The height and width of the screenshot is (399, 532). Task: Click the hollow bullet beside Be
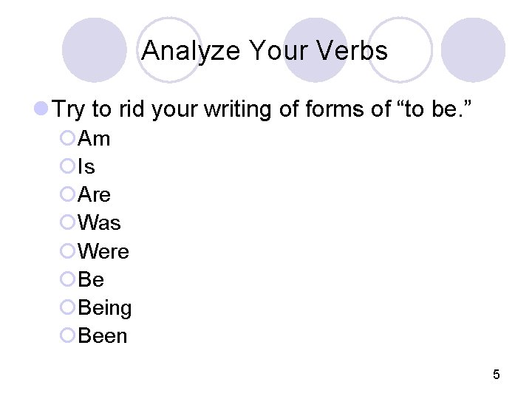point(67,279)
